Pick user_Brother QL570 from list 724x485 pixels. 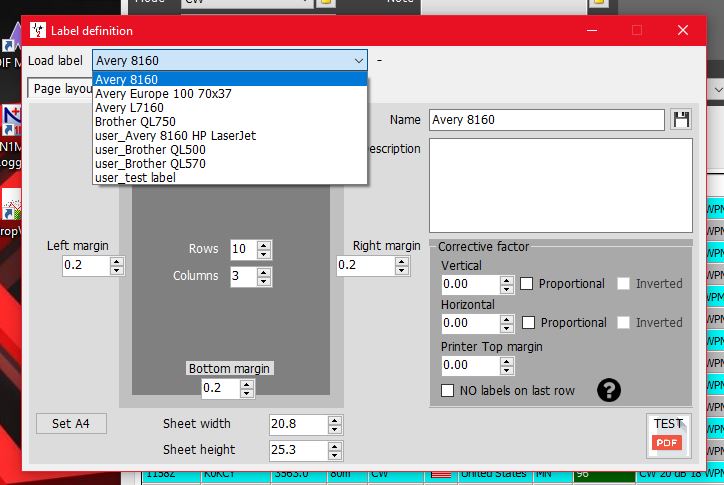pyautogui.click(x=230, y=164)
